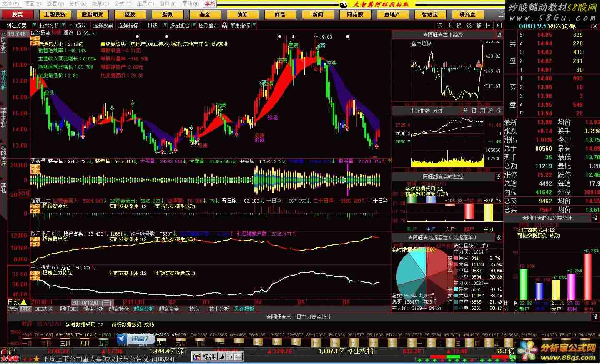600x364 pixels.
Task: Switch to the 超赢持仓 bottom tab
Action: [x=119, y=309]
